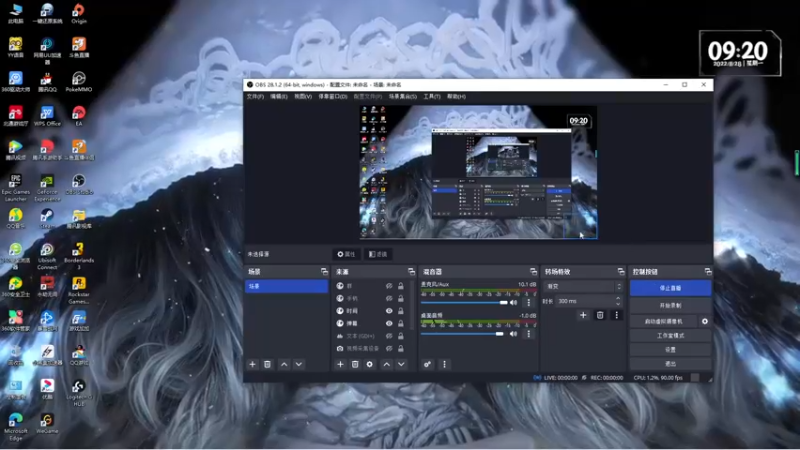Open Ubisoft Connect desktop shortcut
800x450 pixels.
tap(47, 255)
